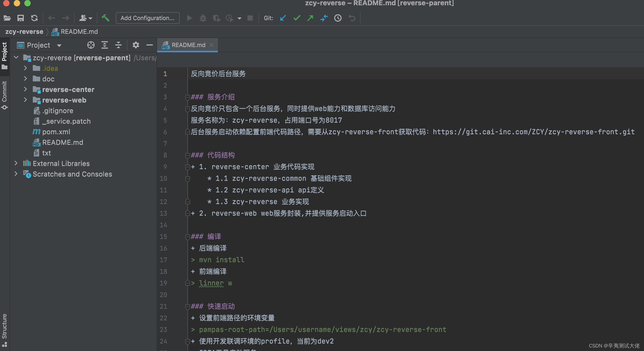Click the Collapse All icon in Project panel
This screenshot has width=644, height=351.
[118, 45]
